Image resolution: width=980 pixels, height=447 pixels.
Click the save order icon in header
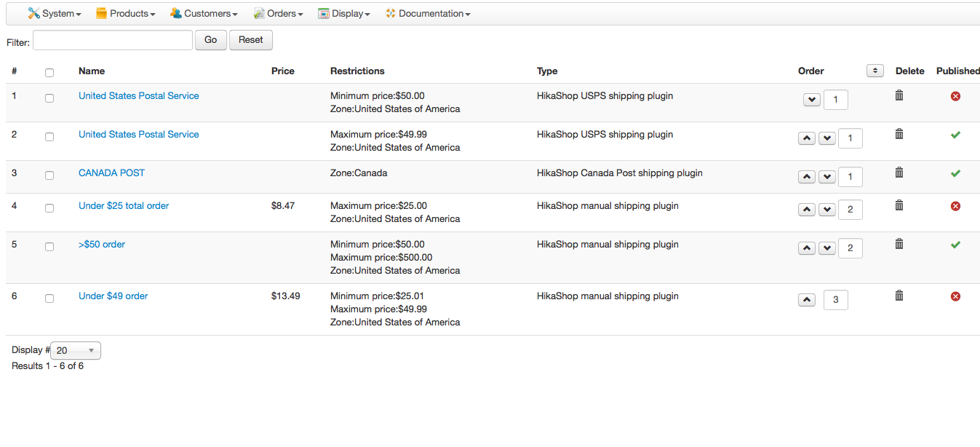(x=875, y=71)
